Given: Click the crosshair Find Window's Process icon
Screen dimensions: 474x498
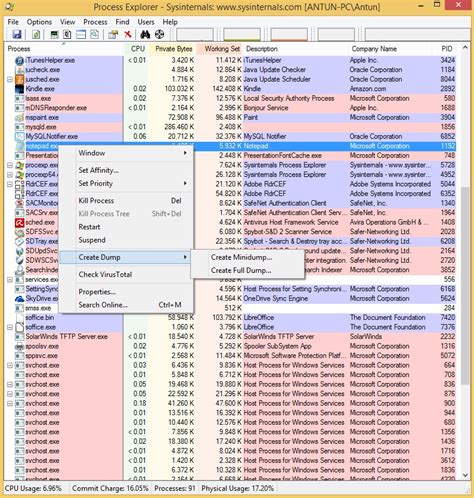Looking at the screenshot, I should [x=160, y=34].
